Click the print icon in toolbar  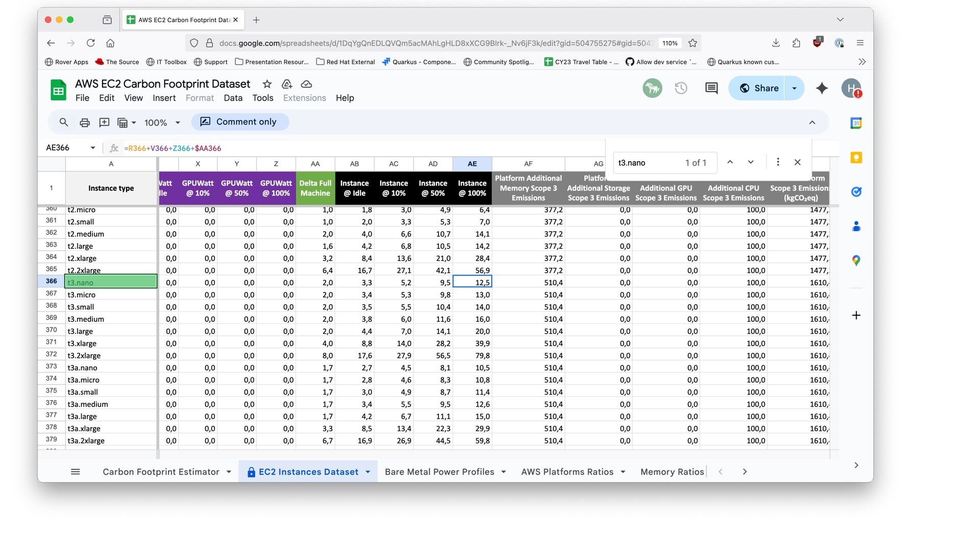tap(85, 122)
